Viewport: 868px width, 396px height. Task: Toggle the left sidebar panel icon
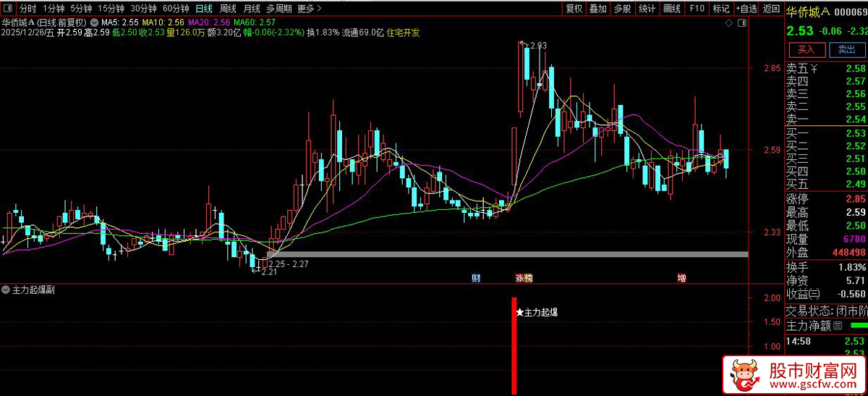coord(8,9)
